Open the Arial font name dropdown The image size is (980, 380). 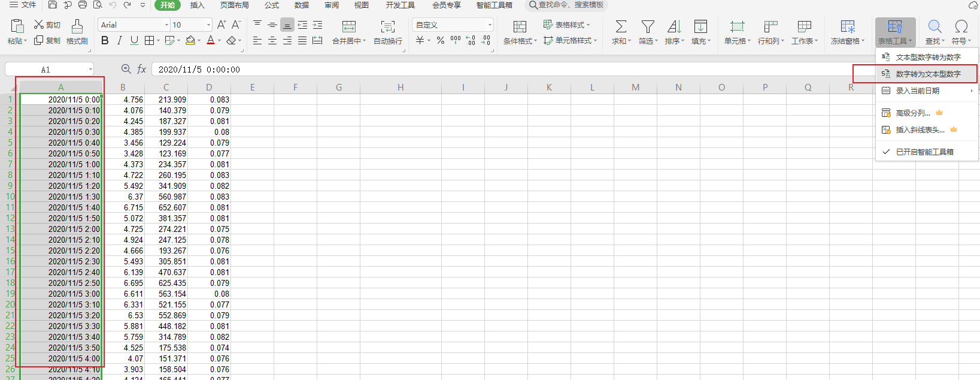point(166,25)
